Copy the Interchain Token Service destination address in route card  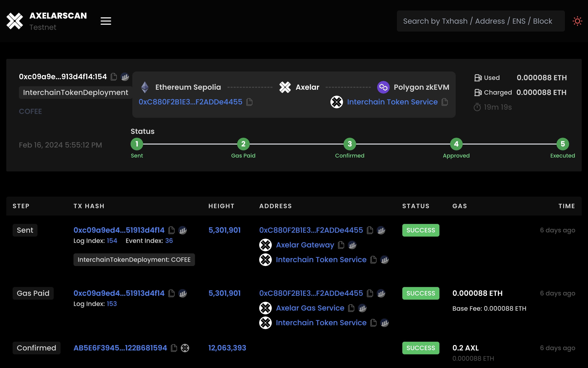click(445, 102)
